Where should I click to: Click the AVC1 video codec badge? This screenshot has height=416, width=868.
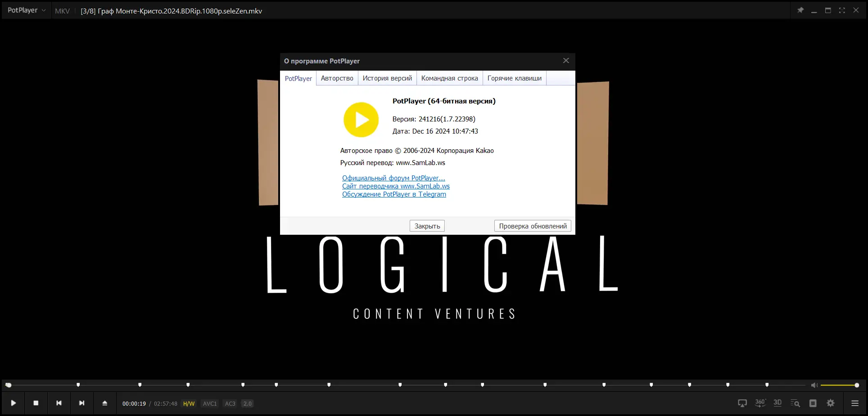[x=210, y=404]
